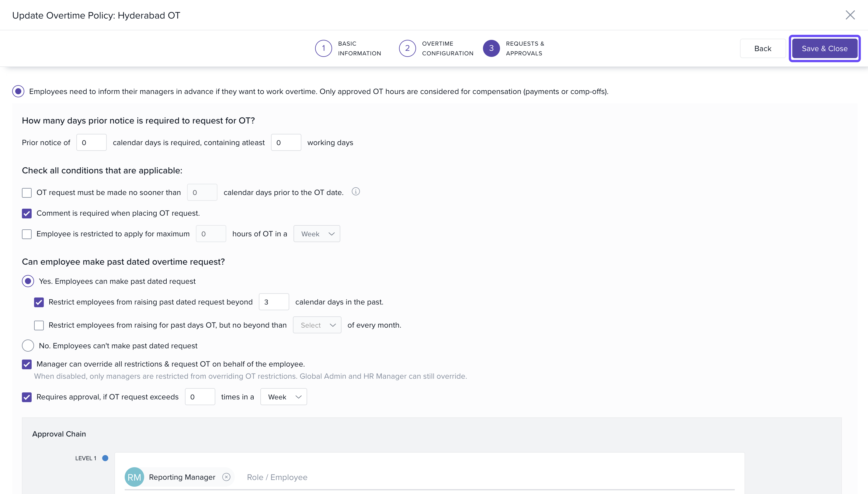Open the Week dropdown for OT hours limit

pos(317,234)
